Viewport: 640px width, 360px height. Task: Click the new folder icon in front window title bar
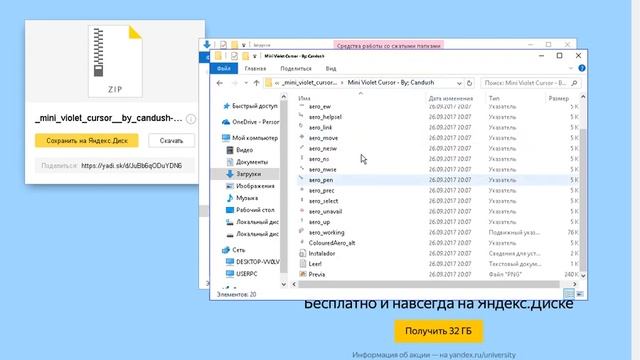pyautogui.click(x=245, y=56)
